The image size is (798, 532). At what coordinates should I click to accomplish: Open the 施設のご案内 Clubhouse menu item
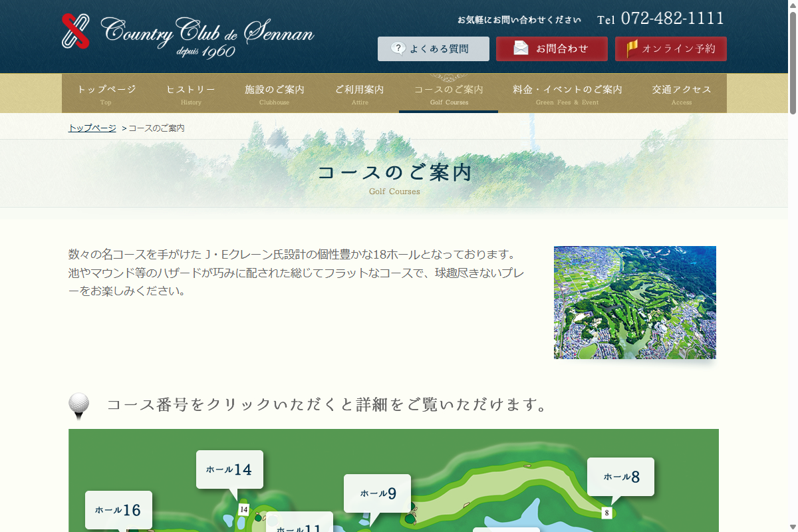[x=275, y=93]
